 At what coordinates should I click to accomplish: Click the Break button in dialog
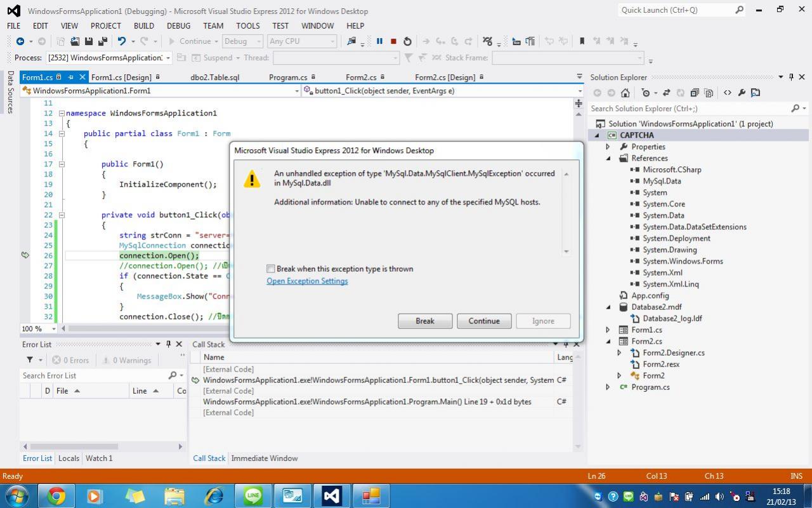click(x=425, y=321)
